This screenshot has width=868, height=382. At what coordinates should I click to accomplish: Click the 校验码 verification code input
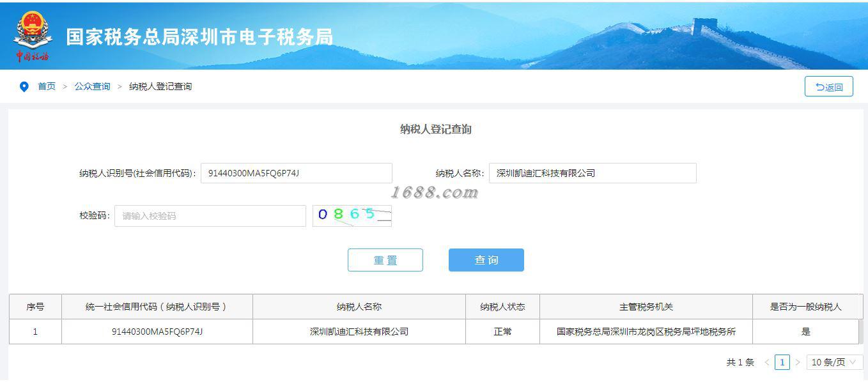pos(210,216)
